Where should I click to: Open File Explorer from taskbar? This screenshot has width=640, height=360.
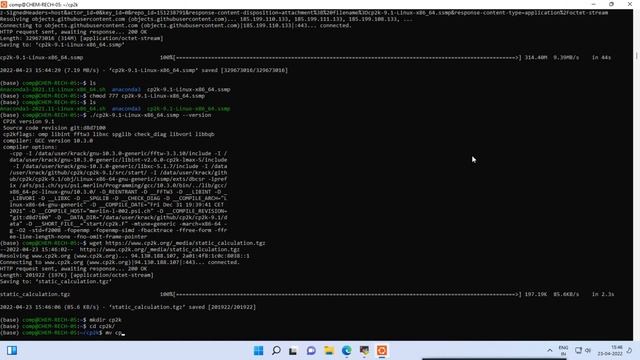point(329,351)
